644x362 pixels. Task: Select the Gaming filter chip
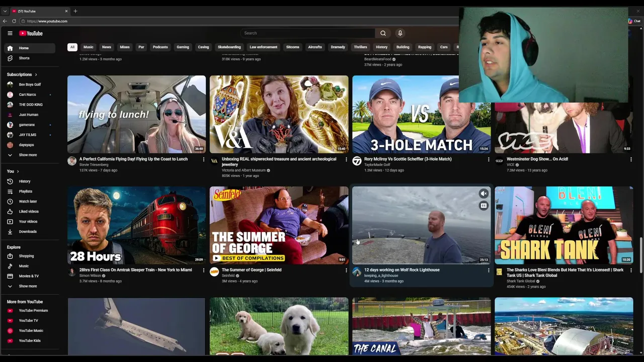[x=183, y=47]
